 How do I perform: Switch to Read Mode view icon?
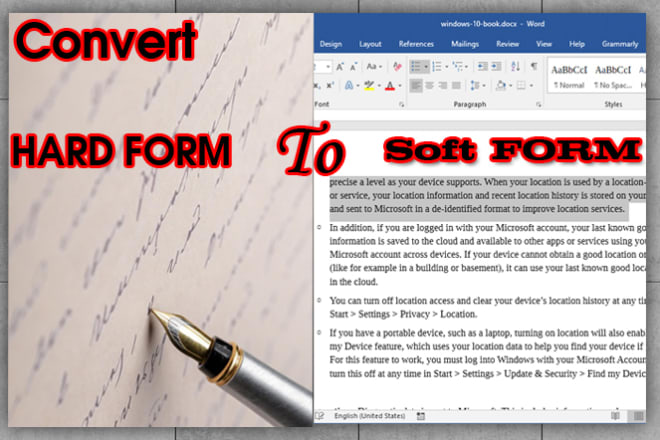point(615,416)
